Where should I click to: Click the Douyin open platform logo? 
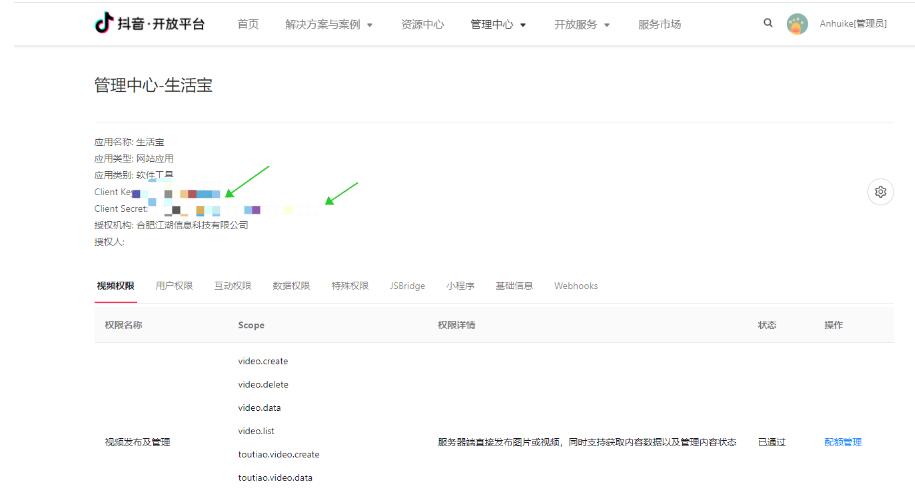tap(149, 23)
